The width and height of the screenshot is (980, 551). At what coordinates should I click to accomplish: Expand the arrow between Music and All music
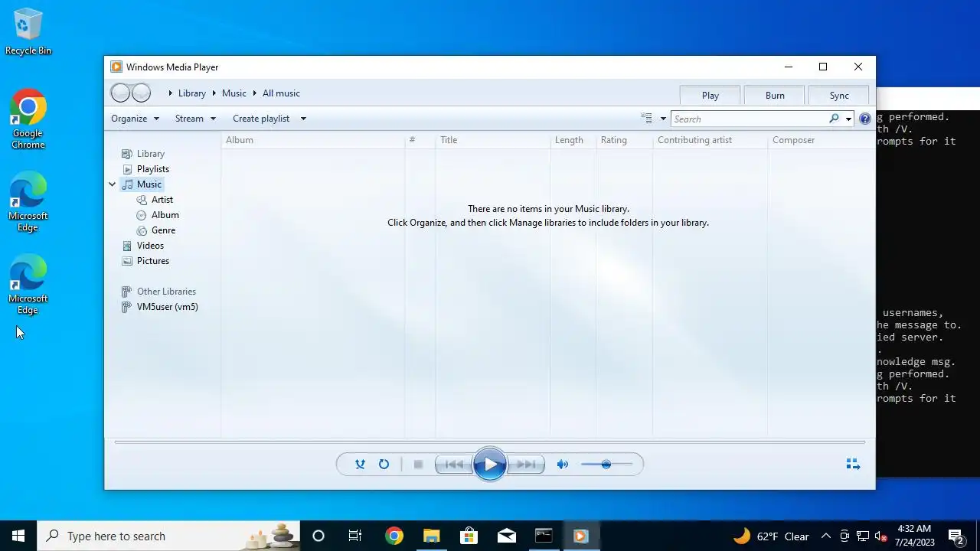click(254, 93)
